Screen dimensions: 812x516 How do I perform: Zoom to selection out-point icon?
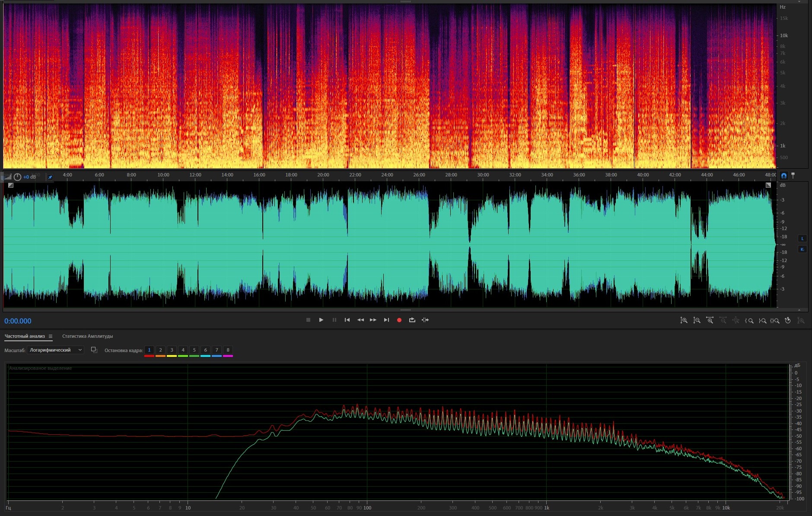pos(762,320)
